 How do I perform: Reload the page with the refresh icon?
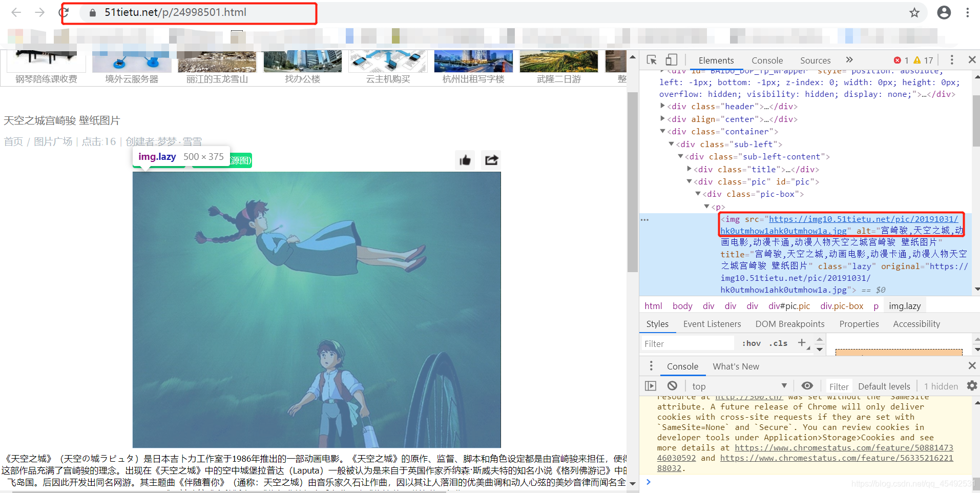pos(64,12)
